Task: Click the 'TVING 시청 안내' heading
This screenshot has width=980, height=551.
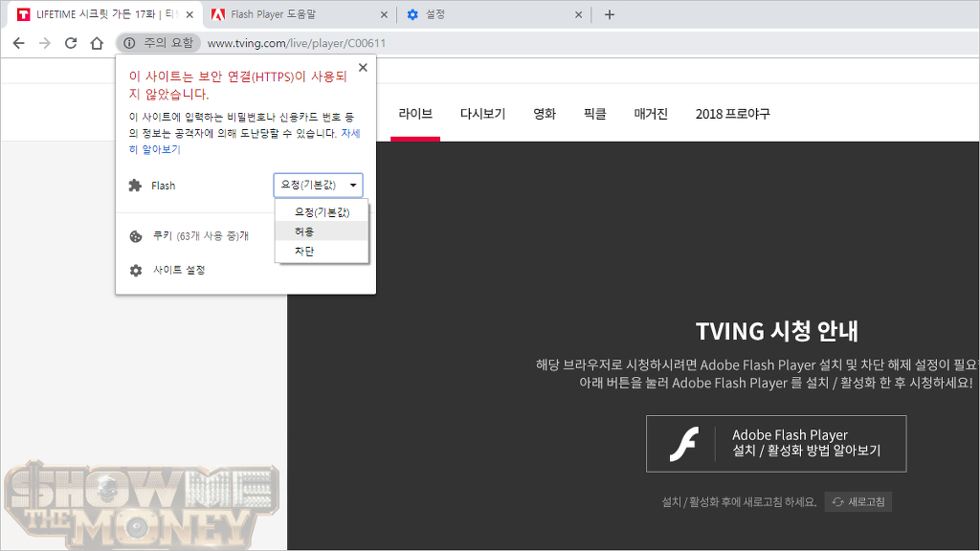Action: click(777, 331)
